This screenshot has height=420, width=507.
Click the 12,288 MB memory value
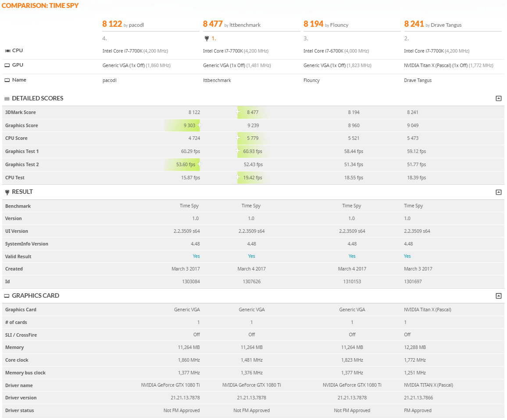(415, 348)
